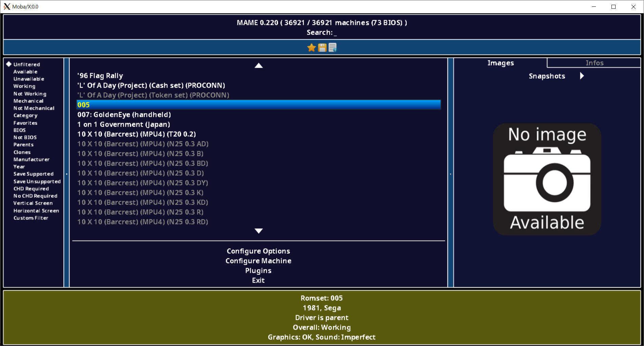Select 10 X 10 Barcrest N25 0.3 K entry
This screenshot has width=644, height=346.
coord(259,192)
